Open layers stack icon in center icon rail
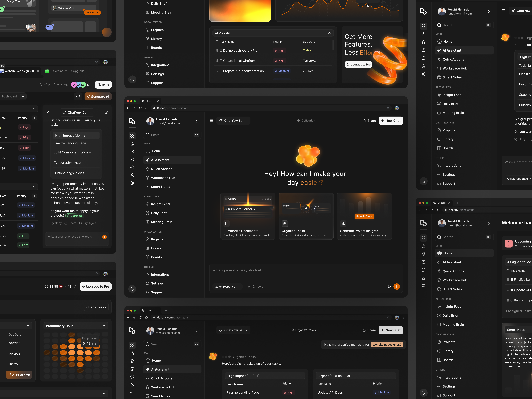Viewport: 532px width, 399px height. pos(132,151)
